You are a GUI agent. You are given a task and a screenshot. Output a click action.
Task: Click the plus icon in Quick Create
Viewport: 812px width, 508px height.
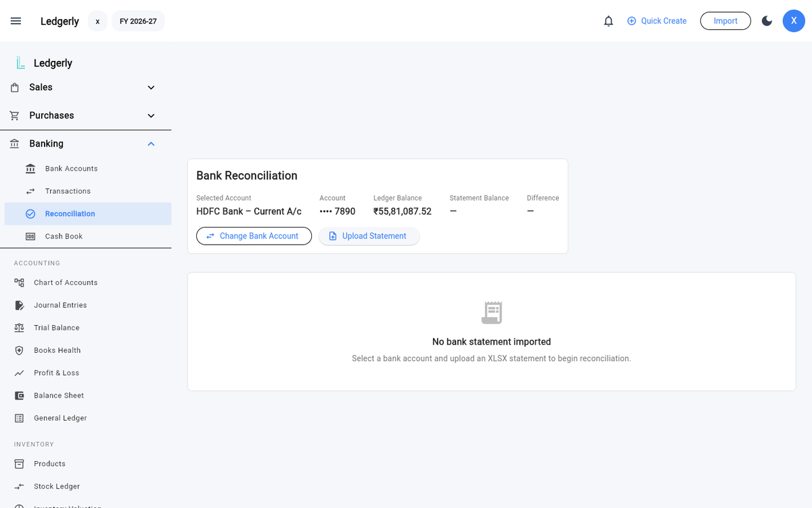pos(632,21)
